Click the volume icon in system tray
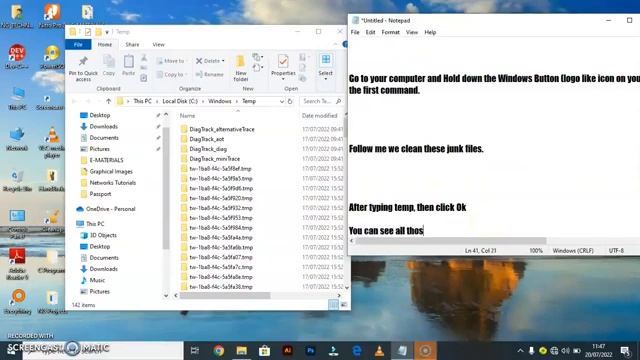Viewport: 640px width, 360px height. click(x=565, y=351)
